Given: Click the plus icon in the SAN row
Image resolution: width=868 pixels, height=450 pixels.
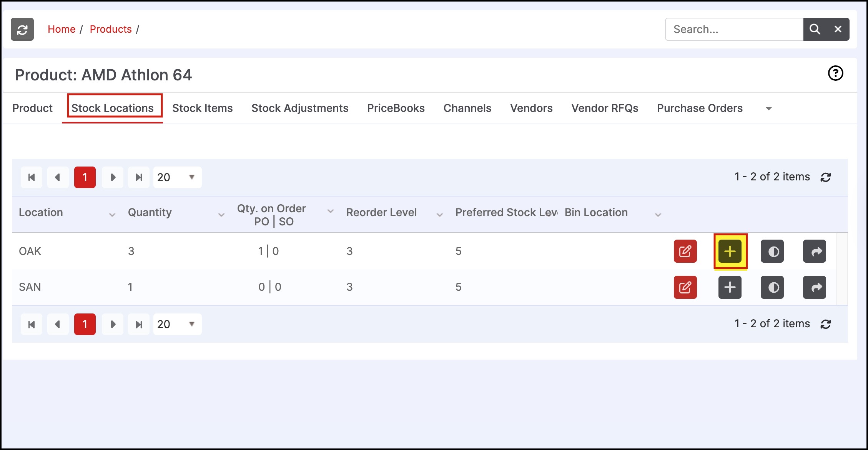Looking at the screenshot, I should (x=730, y=287).
